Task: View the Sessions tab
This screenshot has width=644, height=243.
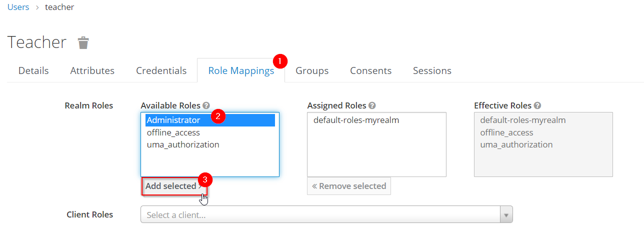Action: point(432,70)
